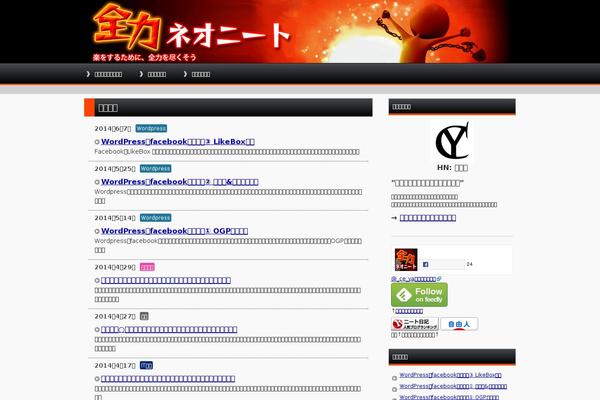Screen dimensions: 600x400
Task: Click the 全力ネオニート Facebook page thumbnail in the like box
Action: 406,260
